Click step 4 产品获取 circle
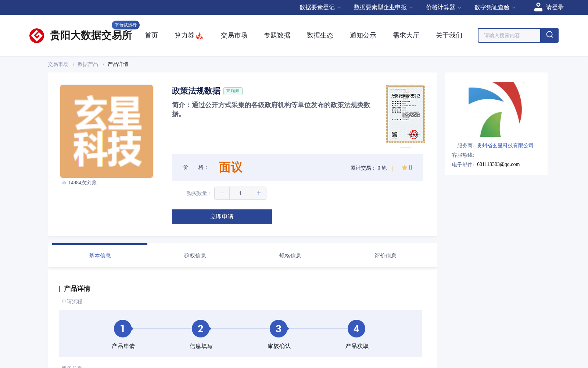 356,329
